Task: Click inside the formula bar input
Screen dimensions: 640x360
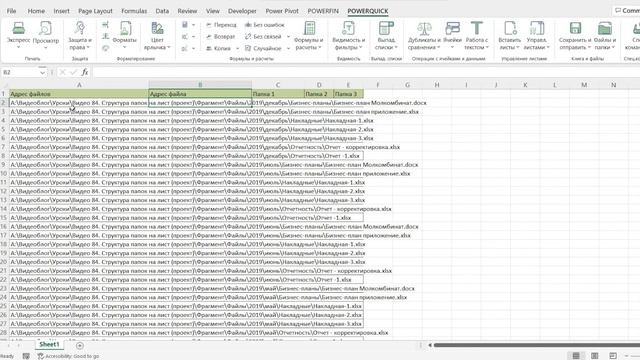Action: (365, 72)
